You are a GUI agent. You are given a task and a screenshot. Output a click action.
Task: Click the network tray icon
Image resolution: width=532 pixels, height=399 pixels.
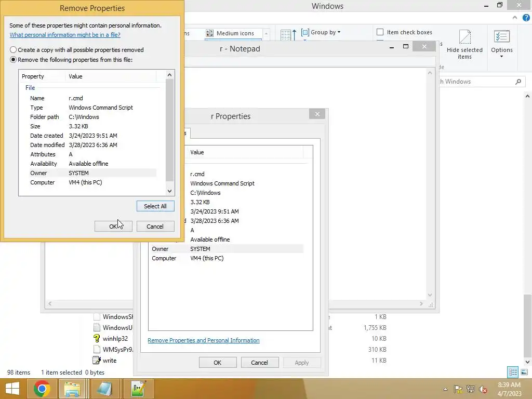point(471,389)
